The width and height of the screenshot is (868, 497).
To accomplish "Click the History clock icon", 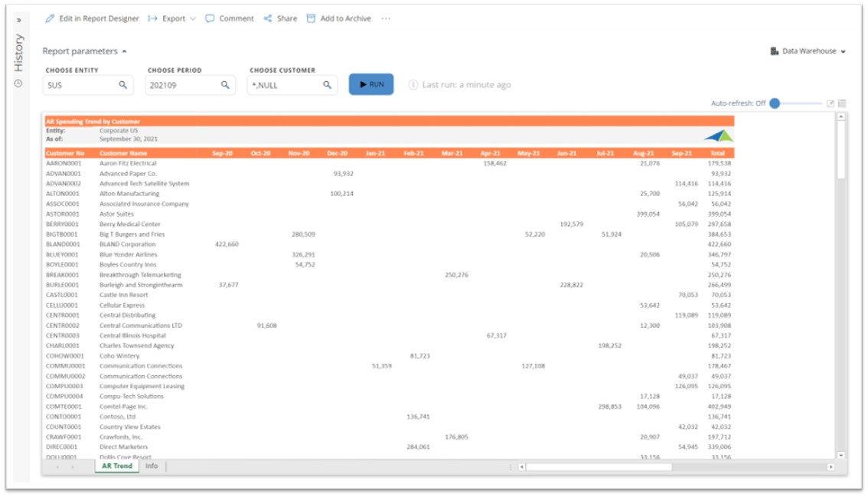I will [18, 83].
